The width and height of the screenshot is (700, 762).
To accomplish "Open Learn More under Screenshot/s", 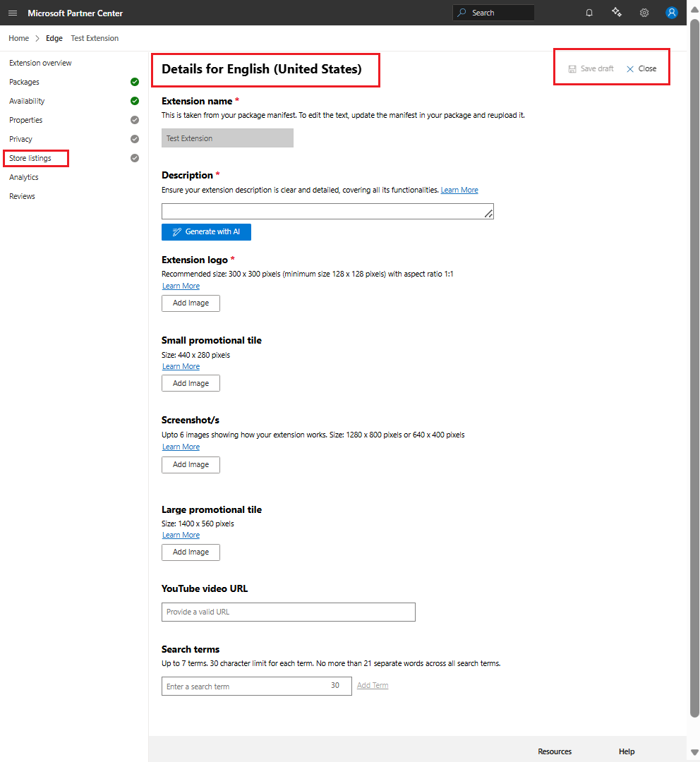I will pos(181,447).
